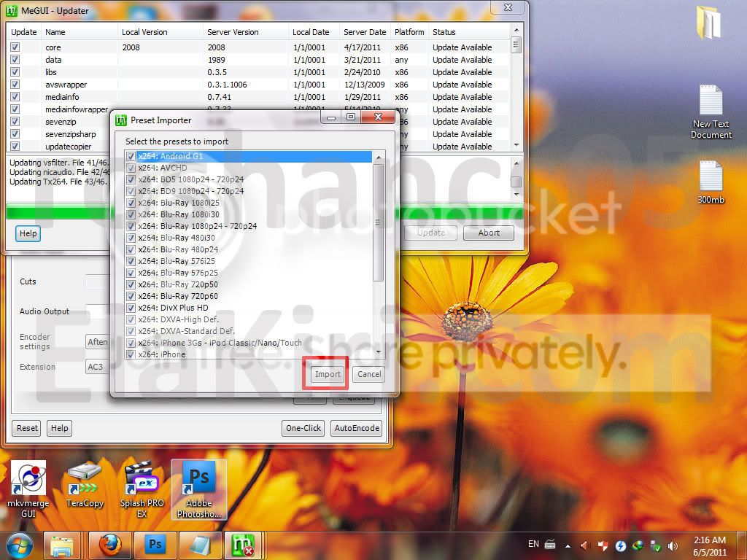Viewport: 747px width, 560px height.
Task: Open Splash PRO EX desktop shortcut
Action: click(142, 489)
